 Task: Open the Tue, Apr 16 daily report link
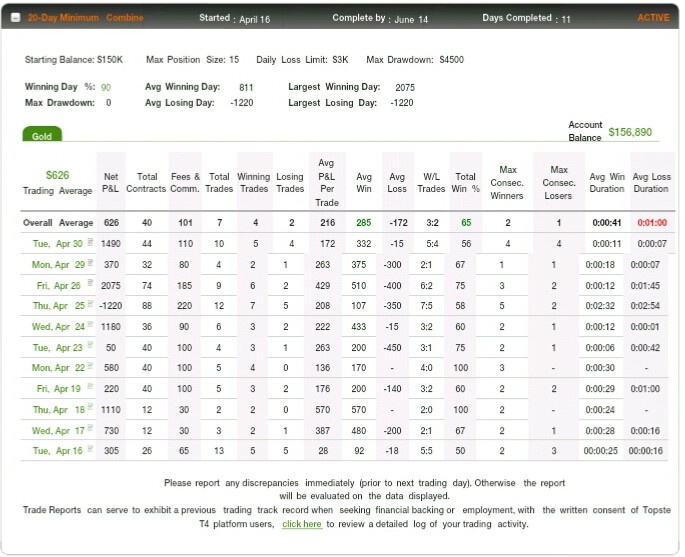[x=57, y=451]
